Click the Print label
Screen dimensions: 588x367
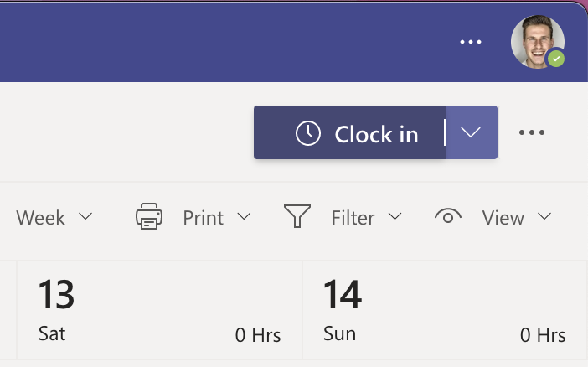pos(204,218)
